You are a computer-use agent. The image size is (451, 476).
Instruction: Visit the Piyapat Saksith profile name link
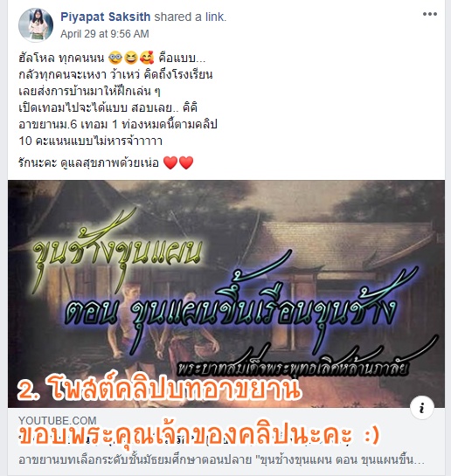pos(106,17)
